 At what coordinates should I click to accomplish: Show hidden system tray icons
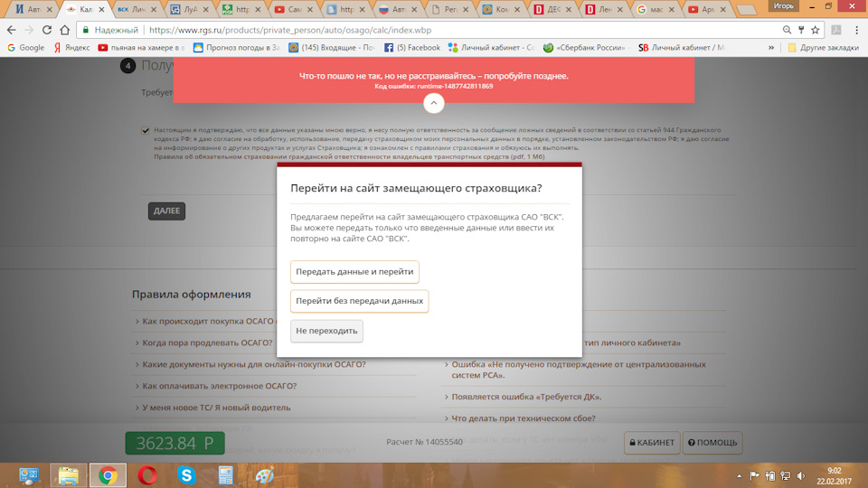[739, 476]
